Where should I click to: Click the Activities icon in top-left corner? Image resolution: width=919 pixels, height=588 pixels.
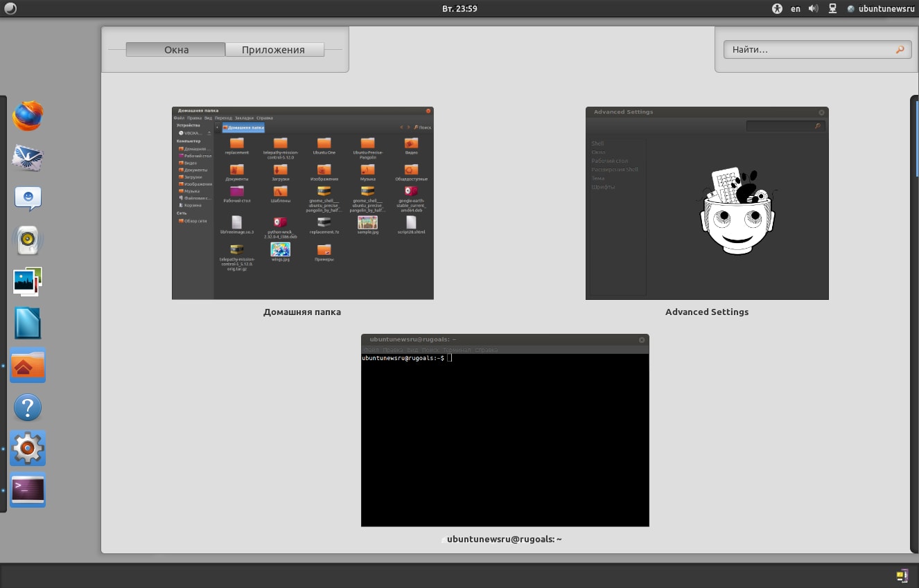10,8
